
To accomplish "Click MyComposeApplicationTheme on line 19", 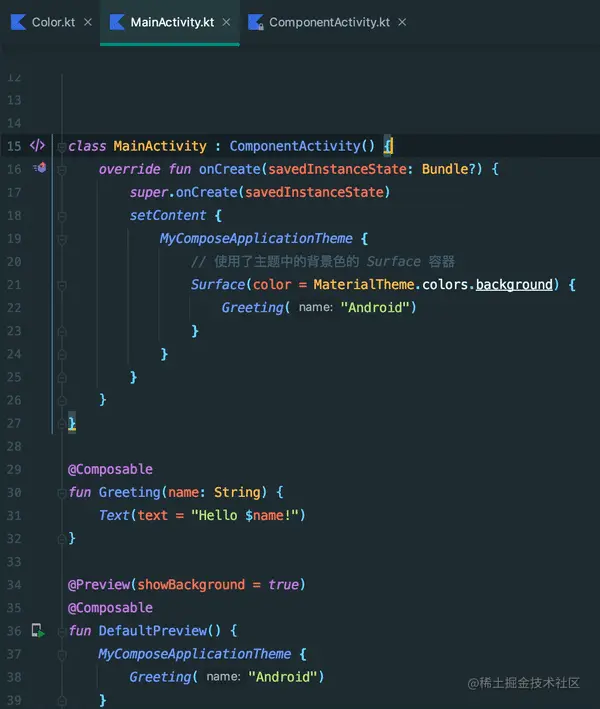I will pyautogui.click(x=256, y=238).
